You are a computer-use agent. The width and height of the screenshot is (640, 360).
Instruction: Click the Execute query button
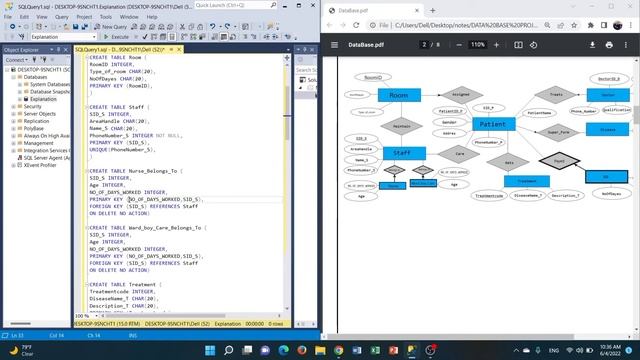point(116,37)
